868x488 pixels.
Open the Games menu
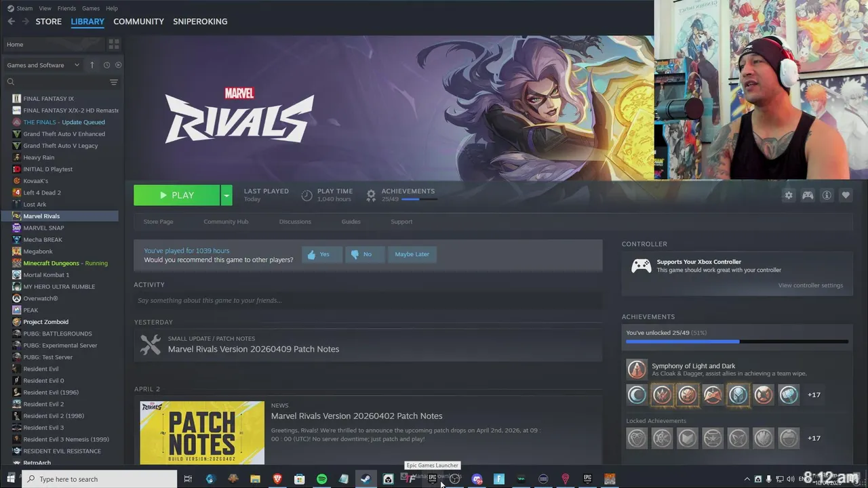pyautogui.click(x=91, y=8)
